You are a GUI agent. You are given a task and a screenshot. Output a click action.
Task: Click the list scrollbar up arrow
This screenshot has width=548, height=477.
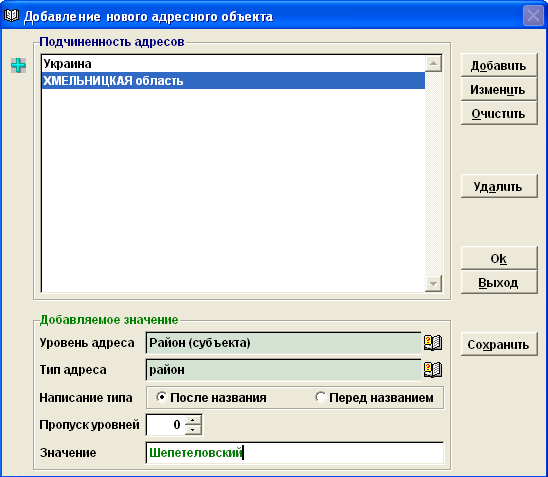(433, 64)
